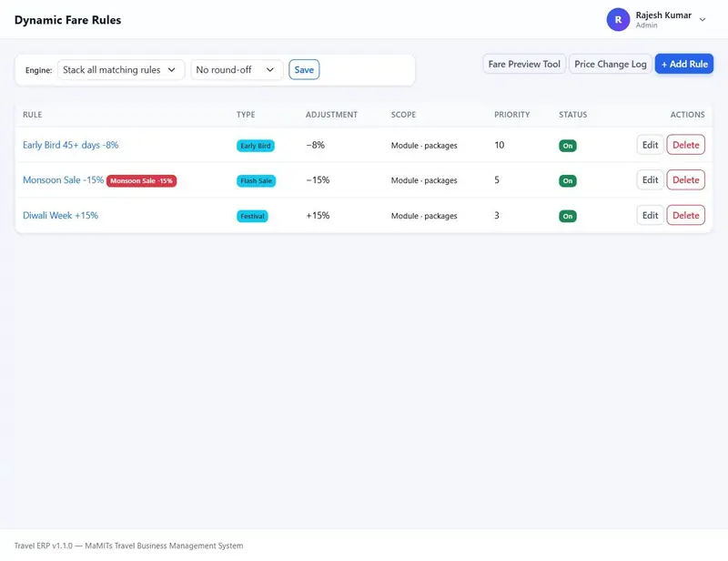728x561 pixels.
Task: Click the +15% adjustment cell in Diwali row
Action: (318, 215)
